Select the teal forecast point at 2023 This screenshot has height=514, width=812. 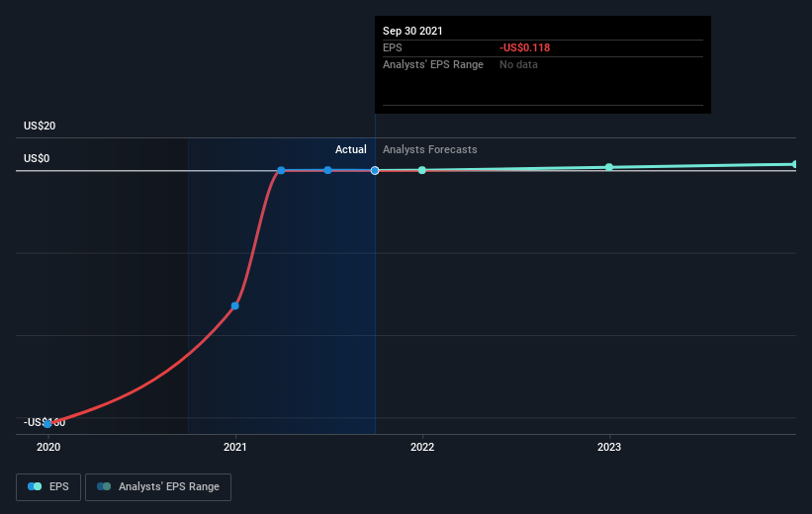click(609, 167)
